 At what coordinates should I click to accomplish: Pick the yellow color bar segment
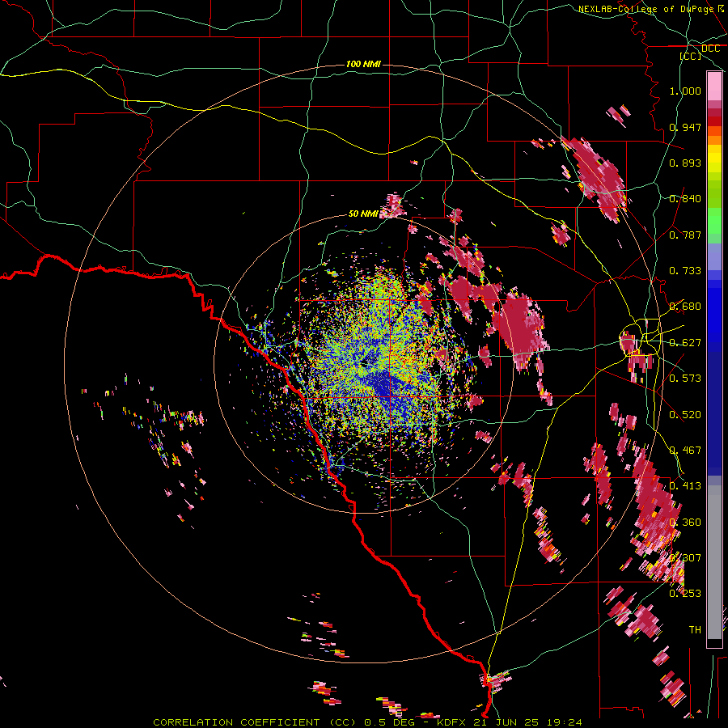click(x=714, y=159)
